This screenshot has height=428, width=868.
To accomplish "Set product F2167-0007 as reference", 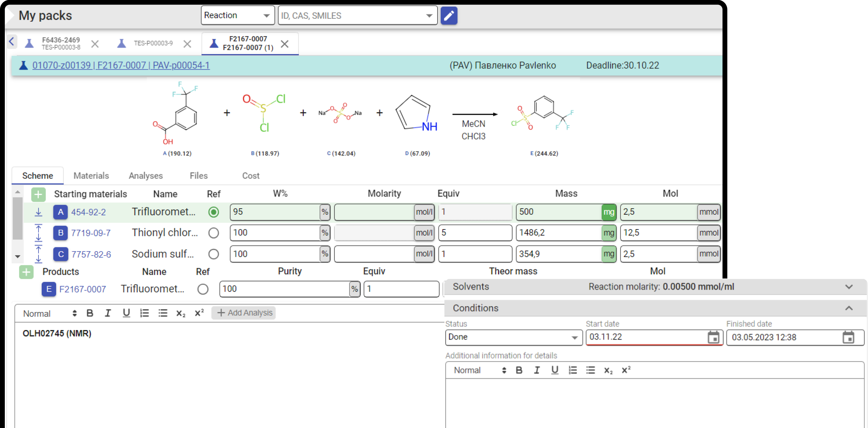I will pos(202,289).
